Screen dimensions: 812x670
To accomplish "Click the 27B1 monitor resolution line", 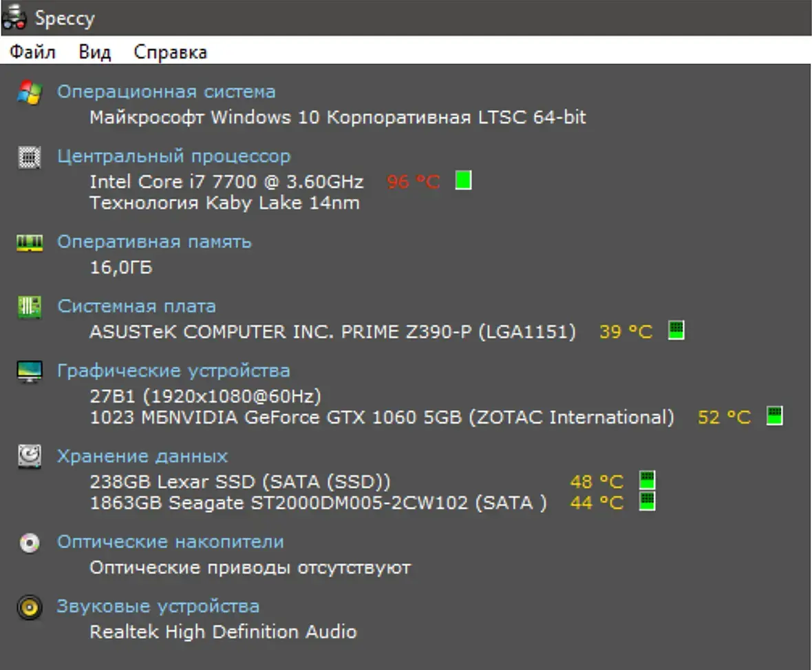I will click(205, 397).
